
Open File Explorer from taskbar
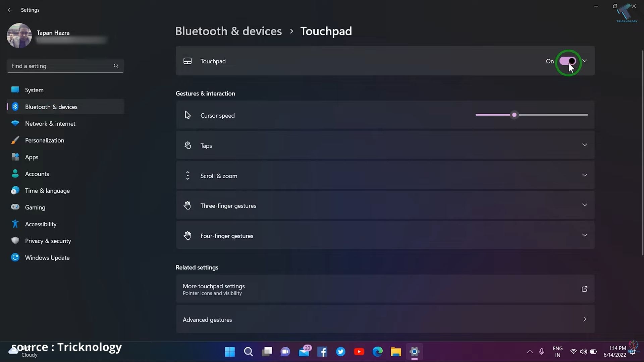click(x=396, y=352)
